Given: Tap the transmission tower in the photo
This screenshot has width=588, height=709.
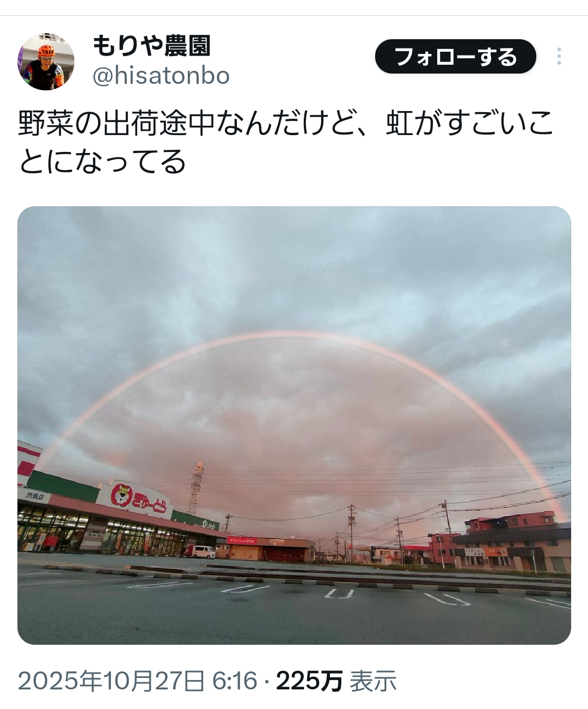Looking at the screenshot, I should [195, 488].
